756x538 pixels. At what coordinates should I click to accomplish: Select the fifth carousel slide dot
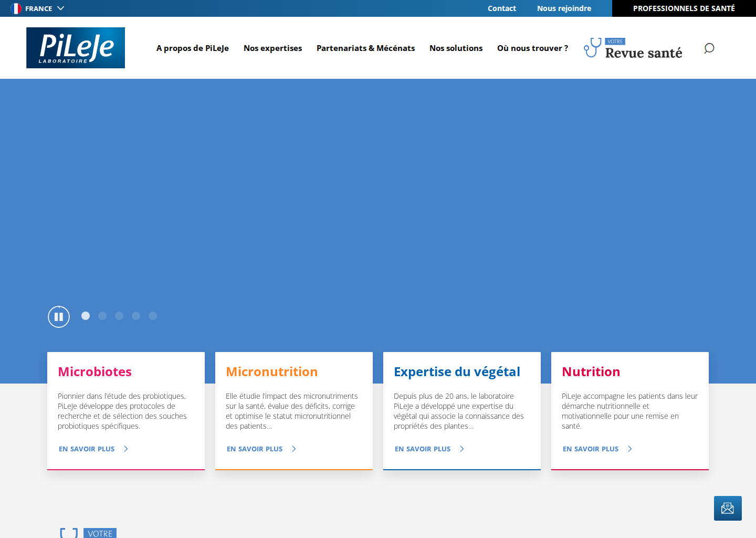click(x=153, y=316)
